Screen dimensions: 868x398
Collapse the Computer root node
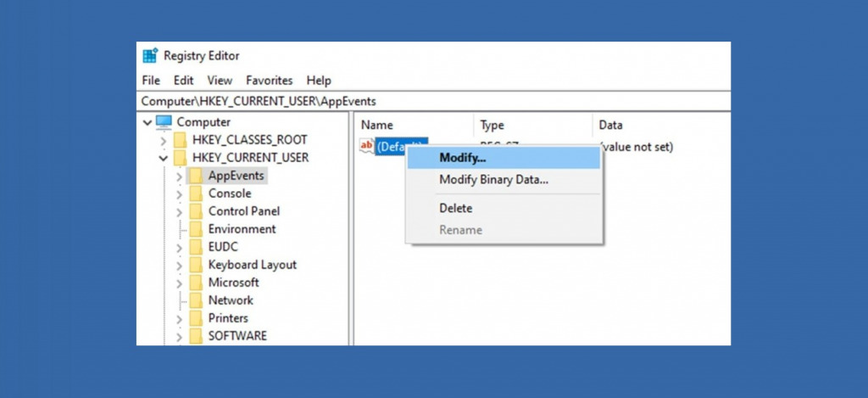point(147,122)
